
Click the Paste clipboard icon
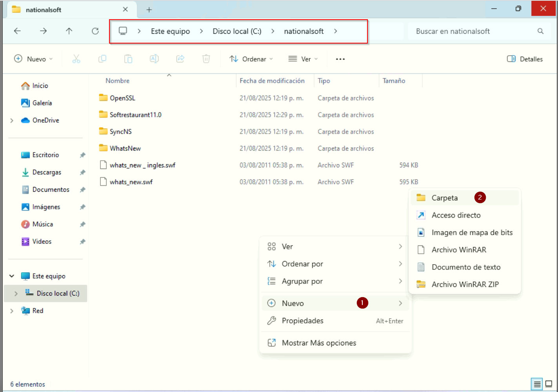tap(128, 59)
